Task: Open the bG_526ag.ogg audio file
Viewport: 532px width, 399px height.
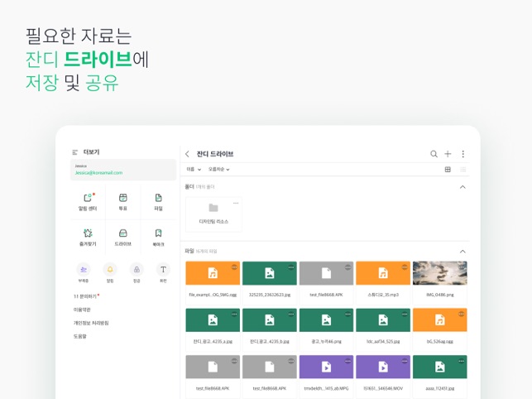Action: pyautogui.click(x=440, y=329)
